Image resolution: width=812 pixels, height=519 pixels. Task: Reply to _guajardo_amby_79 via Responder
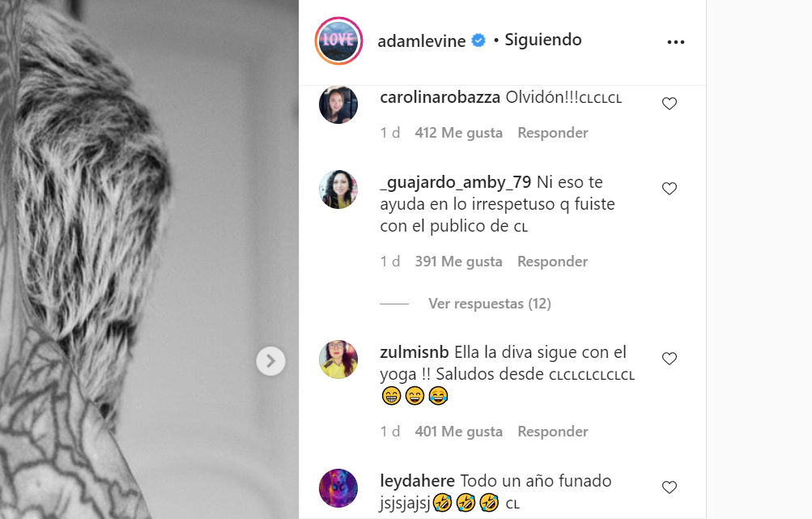[x=553, y=262]
